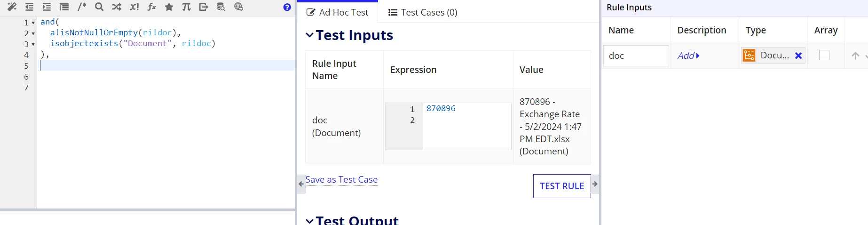Click the TEST RULE button
The height and width of the screenshot is (225, 868).
pos(562,186)
